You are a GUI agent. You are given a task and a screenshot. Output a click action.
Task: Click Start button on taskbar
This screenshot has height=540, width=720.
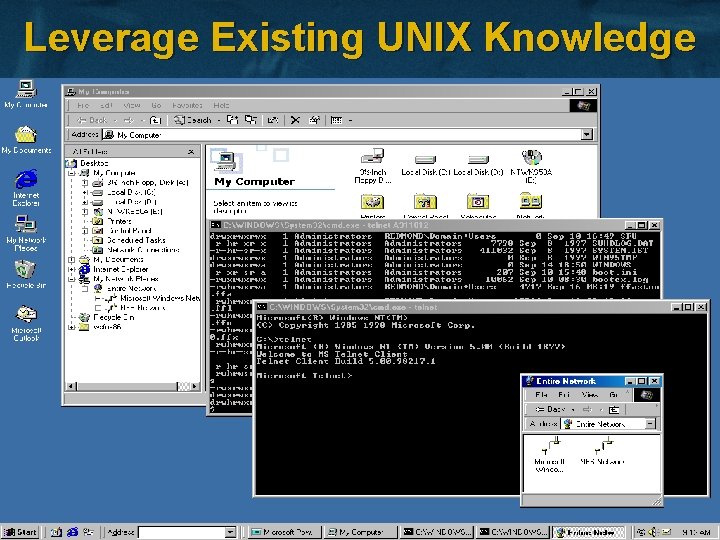point(21,532)
